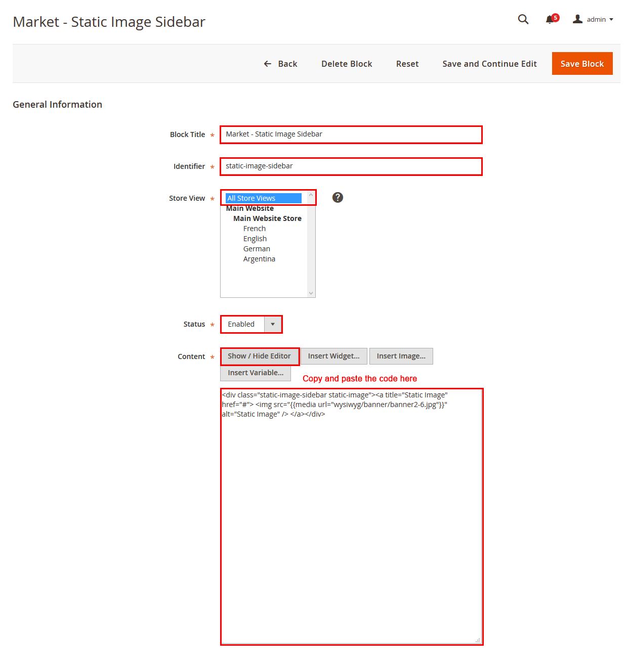Screen dimensions: 628x672
Task: Click the Delete Block button
Action: pyautogui.click(x=347, y=64)
